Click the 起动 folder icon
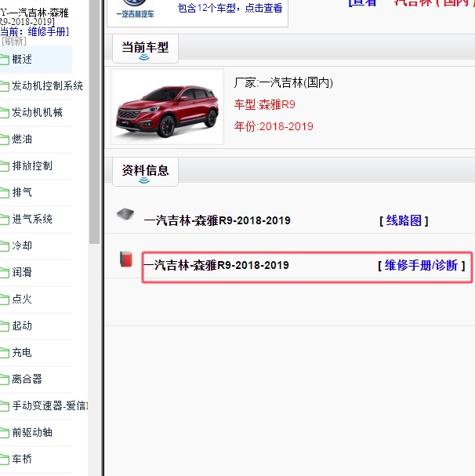 coord(4,326)
